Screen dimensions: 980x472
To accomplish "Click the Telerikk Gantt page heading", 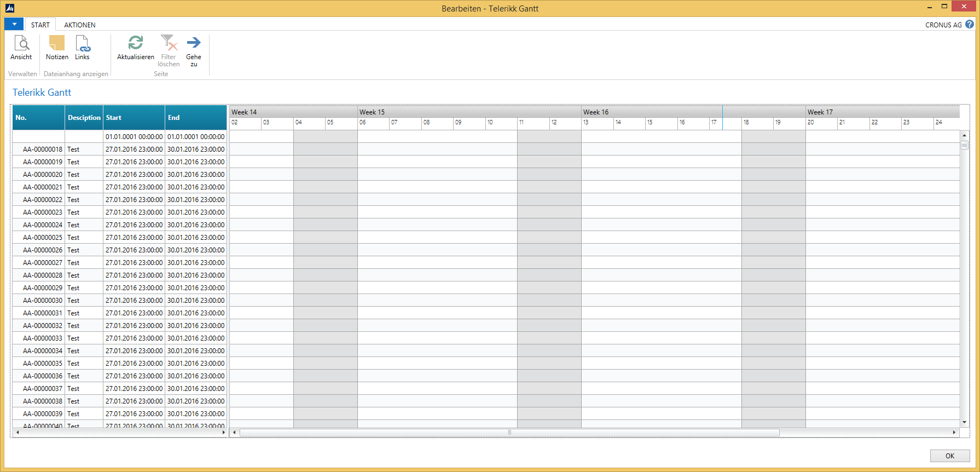I will pos(42,93).
